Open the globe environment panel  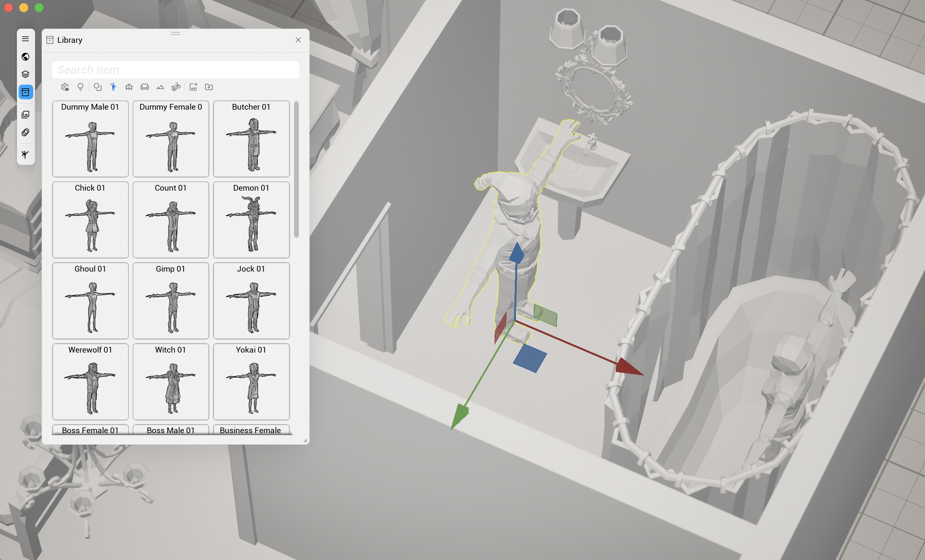pyautogui.click(x=26, y=57)
